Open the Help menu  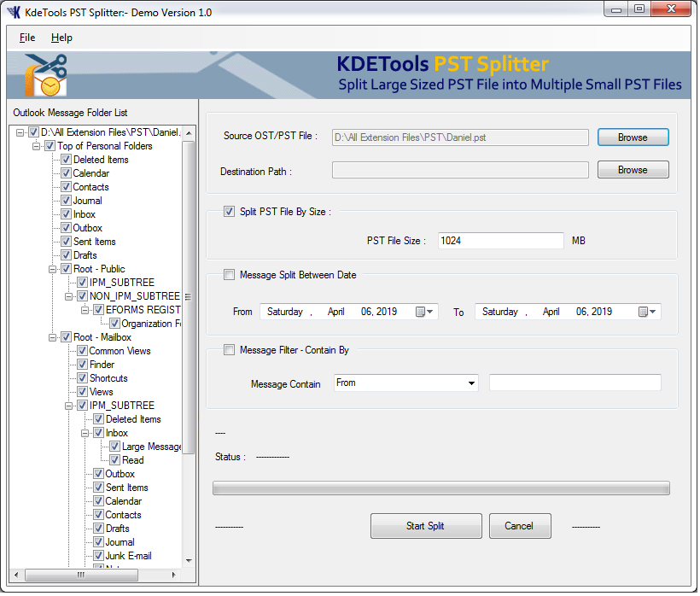(x=61, y=38)
